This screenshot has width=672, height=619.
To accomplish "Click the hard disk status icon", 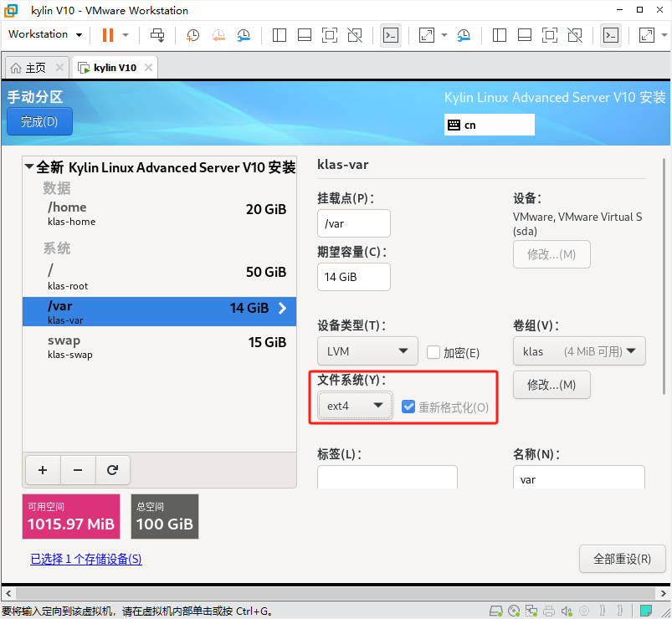I will pyautogui.click(x=496, y=611).
